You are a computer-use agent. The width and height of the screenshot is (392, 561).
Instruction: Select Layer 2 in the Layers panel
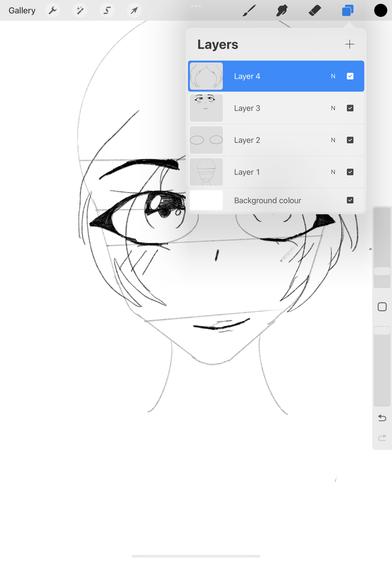pos(269,140)
